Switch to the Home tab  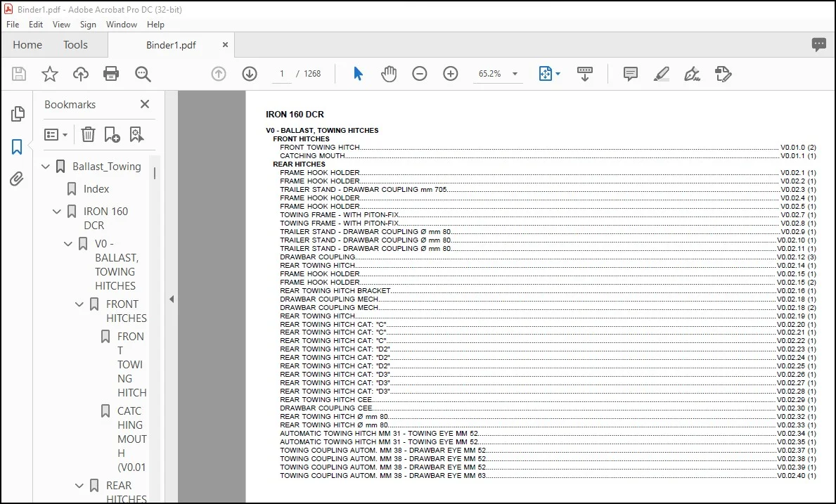[x=27, y=45]
